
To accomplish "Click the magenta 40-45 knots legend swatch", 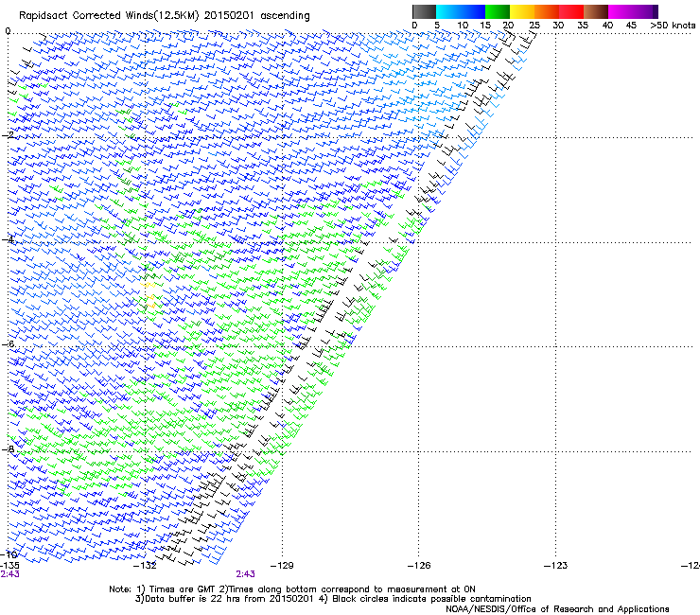I will pyautogui.click(x=621, y=11).
